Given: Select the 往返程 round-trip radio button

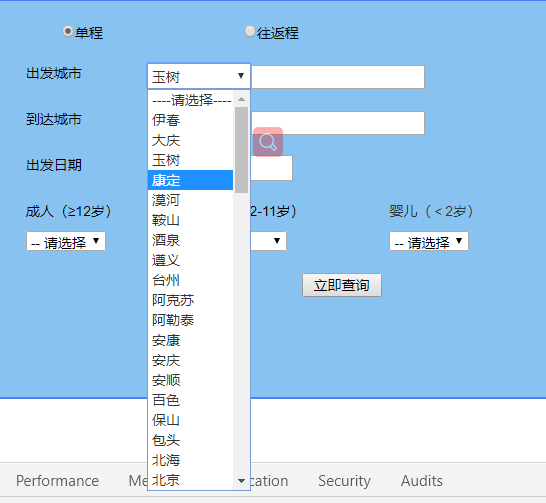Looking at the screenshot, I should (249, 31).
